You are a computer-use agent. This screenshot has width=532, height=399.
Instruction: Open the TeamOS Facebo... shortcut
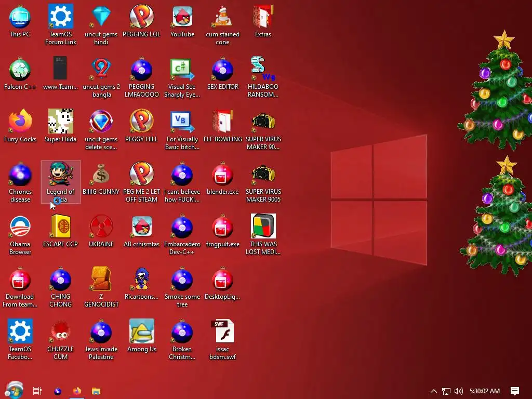[x=20, y=339]
